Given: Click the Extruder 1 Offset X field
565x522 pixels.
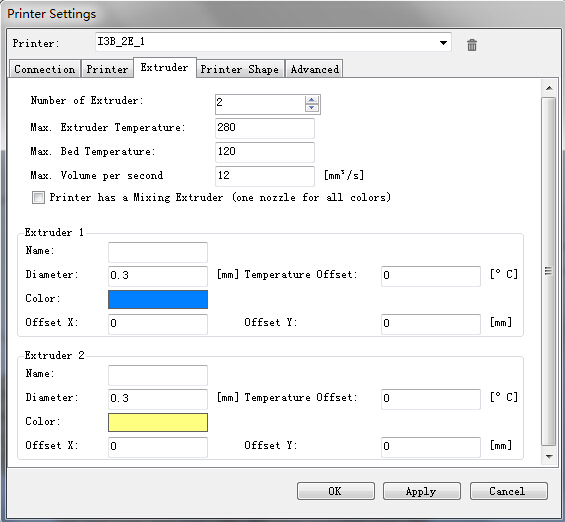Looking at the screenshot, I should [158, 324].
